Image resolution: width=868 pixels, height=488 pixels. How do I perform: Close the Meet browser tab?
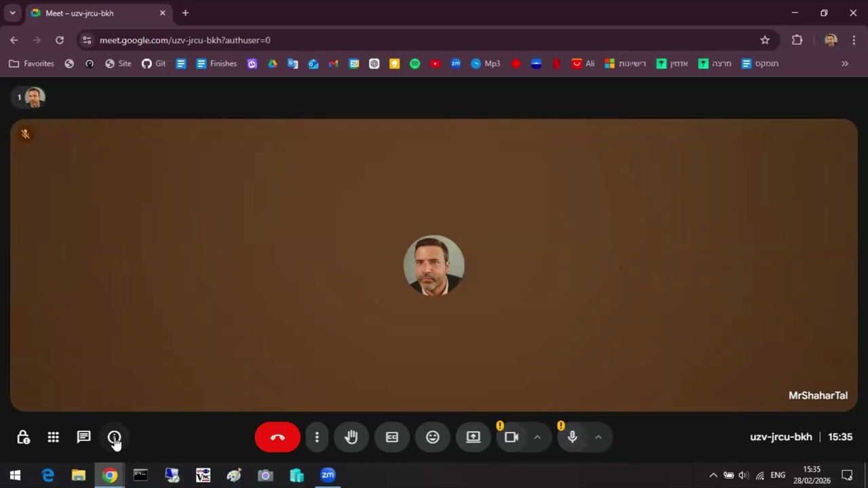[163, 13]
